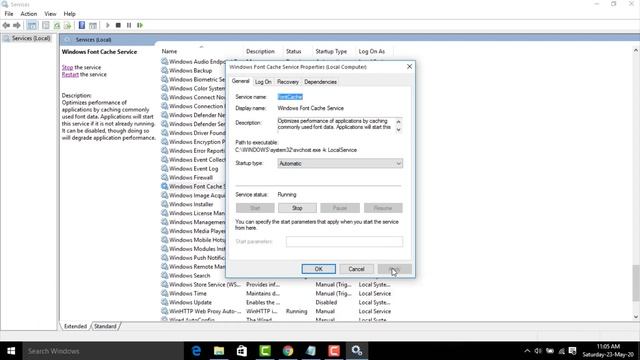
Task: Click gear icon beside Windows Backup
Action: pyautogui.click(x=164, y=70)
